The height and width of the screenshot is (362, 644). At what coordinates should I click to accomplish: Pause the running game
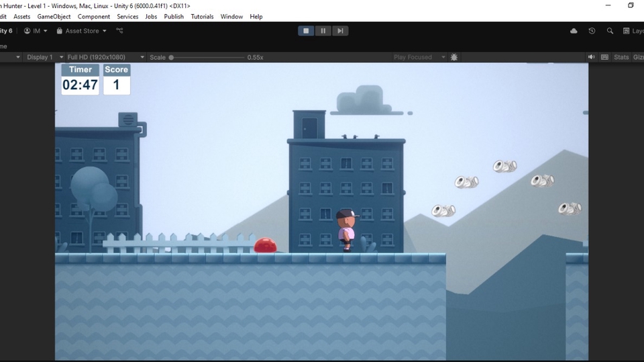coord(323,31)
